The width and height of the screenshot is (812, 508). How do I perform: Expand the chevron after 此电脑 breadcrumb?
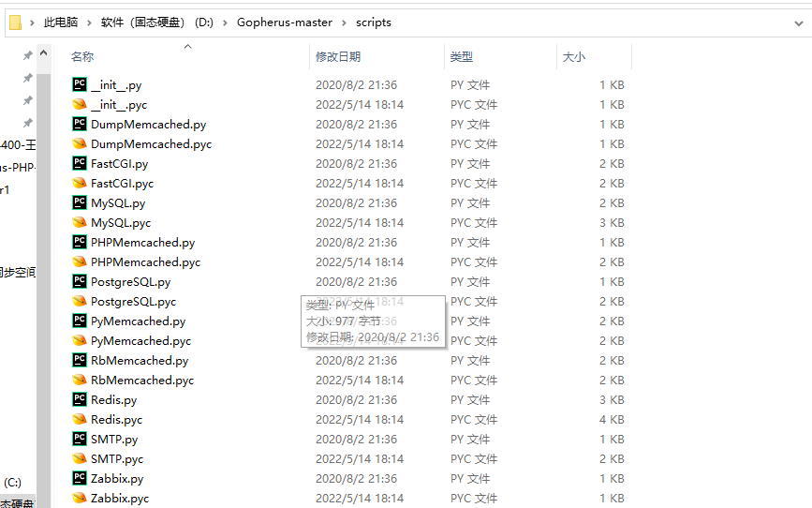(x=89, y=22)
